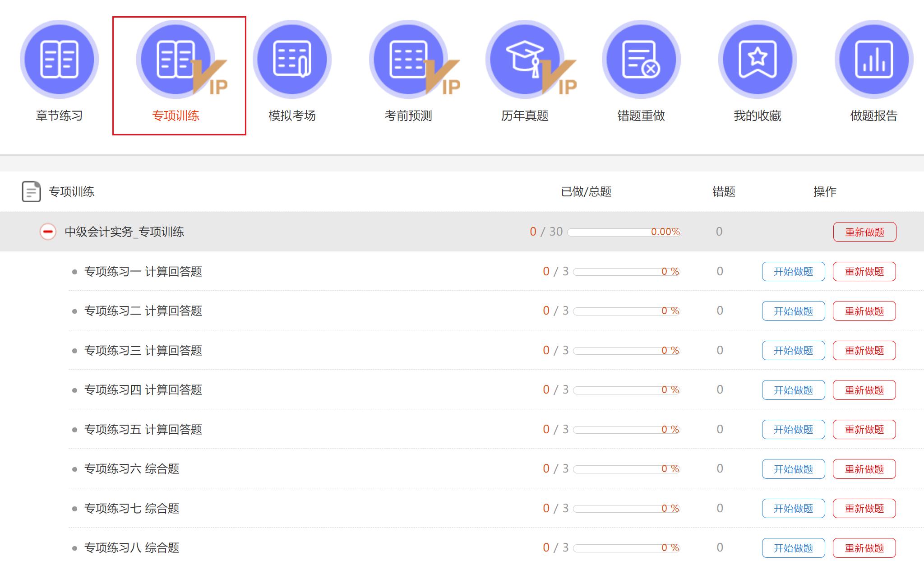Start 专项练习一 via 开始做题 button
Screen dimensions: 924x561
coord(793,271)
